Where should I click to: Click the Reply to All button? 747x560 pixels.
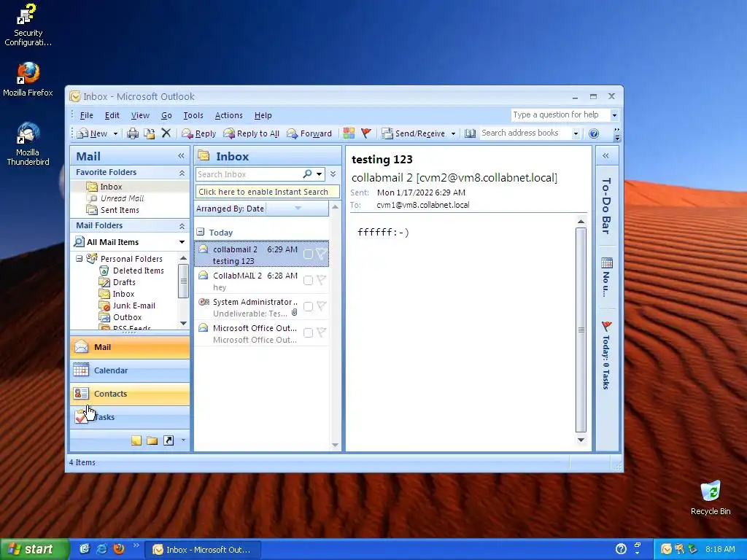point(251,134)
